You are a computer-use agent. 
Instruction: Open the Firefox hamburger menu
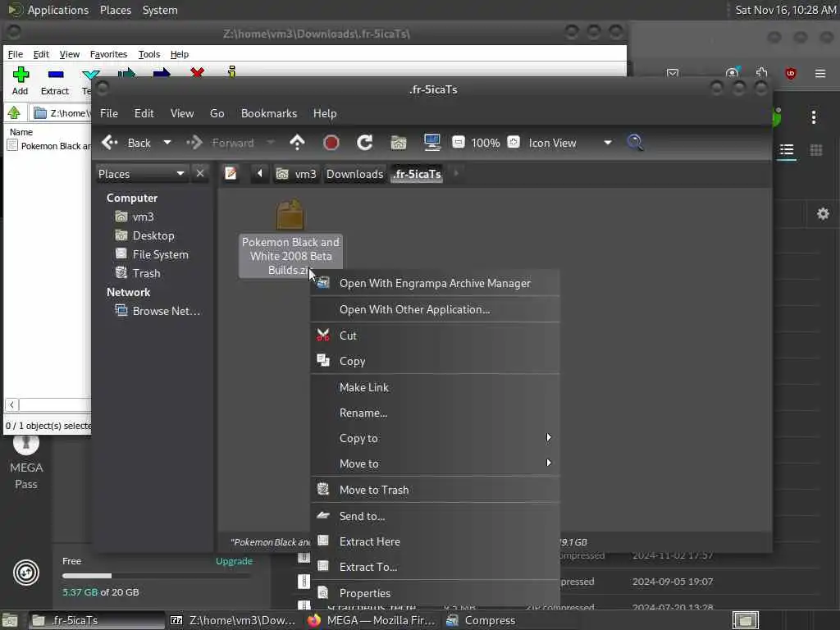click(820, 73)
